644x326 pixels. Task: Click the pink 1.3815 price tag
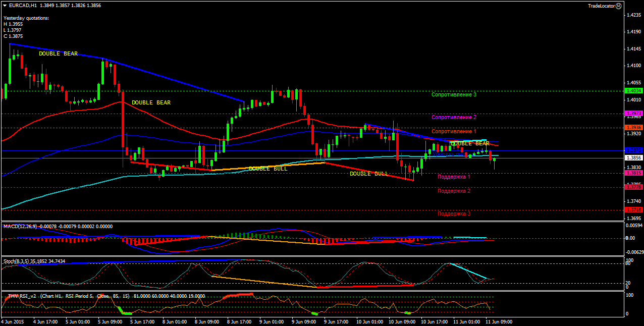click(x=633, y=173)
